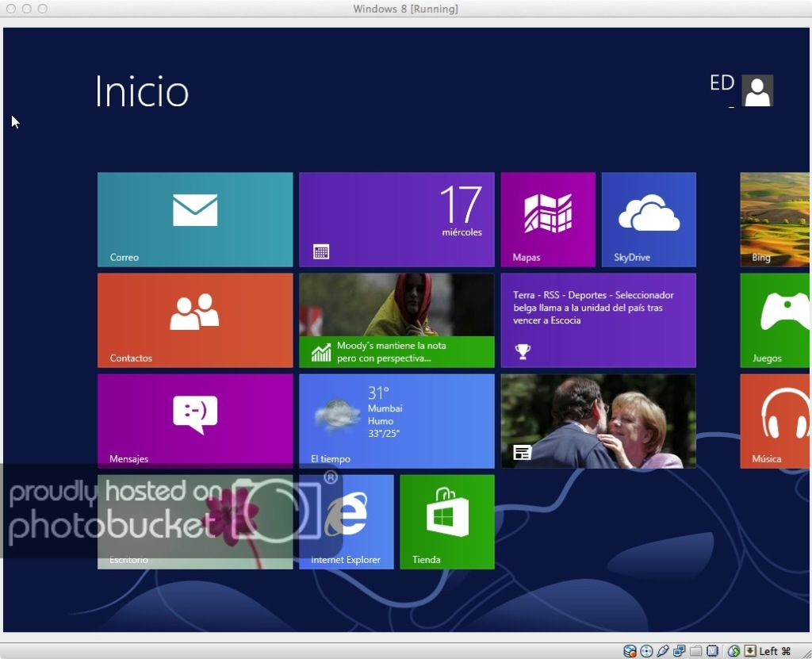Open the Música headphones tile
This screenshot has width=812, height=659.
pyautogui.click(x=775, y=421)
